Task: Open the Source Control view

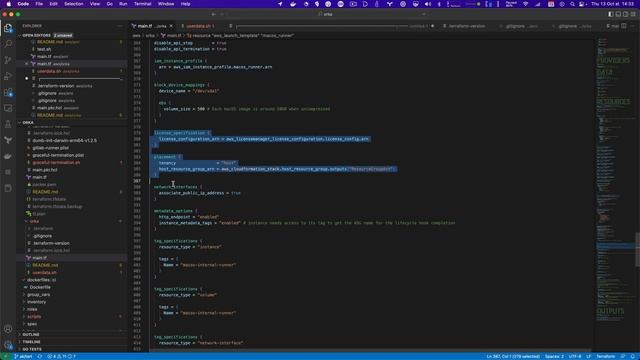Action: (x=8, y=60)
